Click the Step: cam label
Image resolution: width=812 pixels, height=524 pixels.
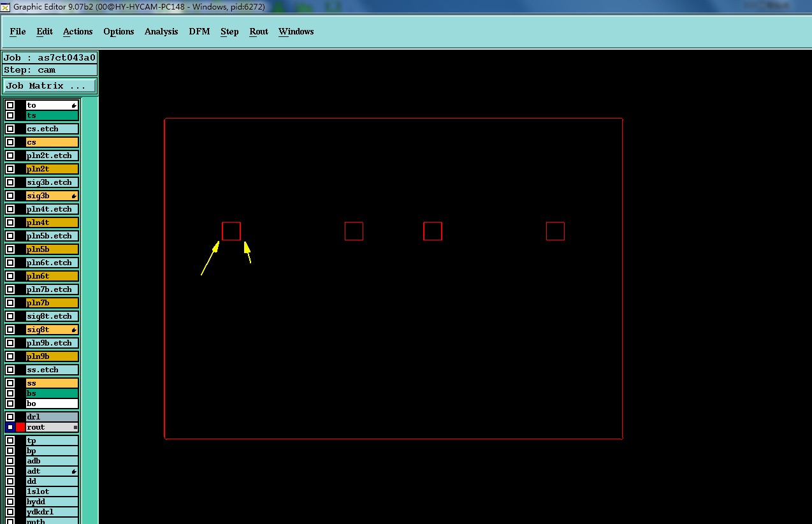point(50,70)
